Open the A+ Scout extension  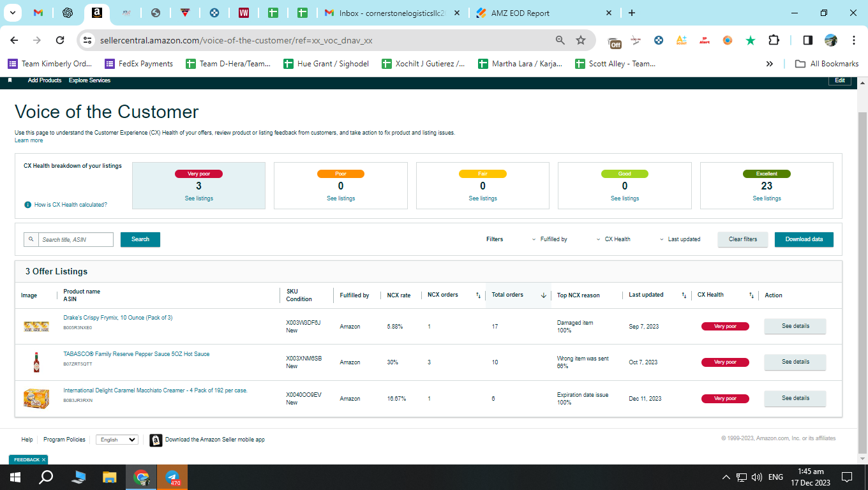click(682, 40)
